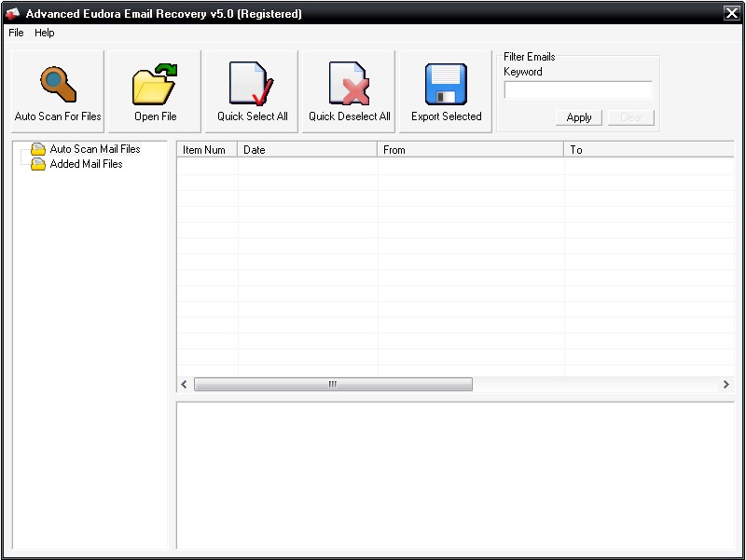Screen dimensions: 746x560
Task: Click the Quick Deselect All label text
Action: pos(349,116)
